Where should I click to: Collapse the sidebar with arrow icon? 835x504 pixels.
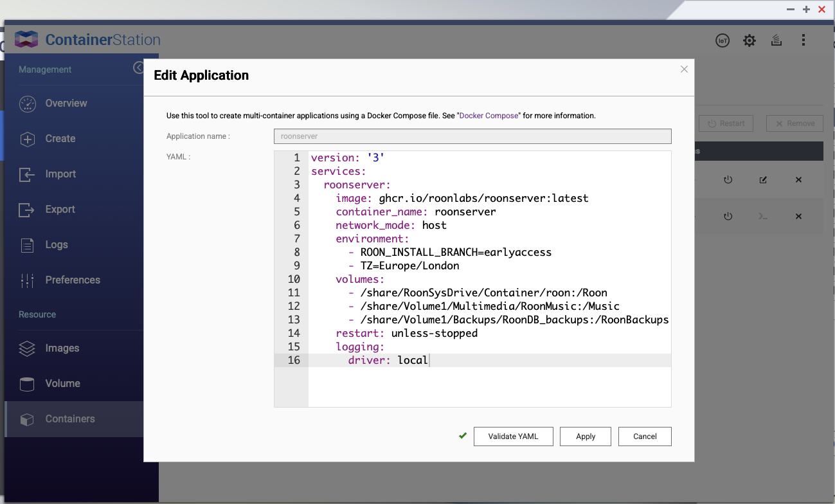point(138,67)
